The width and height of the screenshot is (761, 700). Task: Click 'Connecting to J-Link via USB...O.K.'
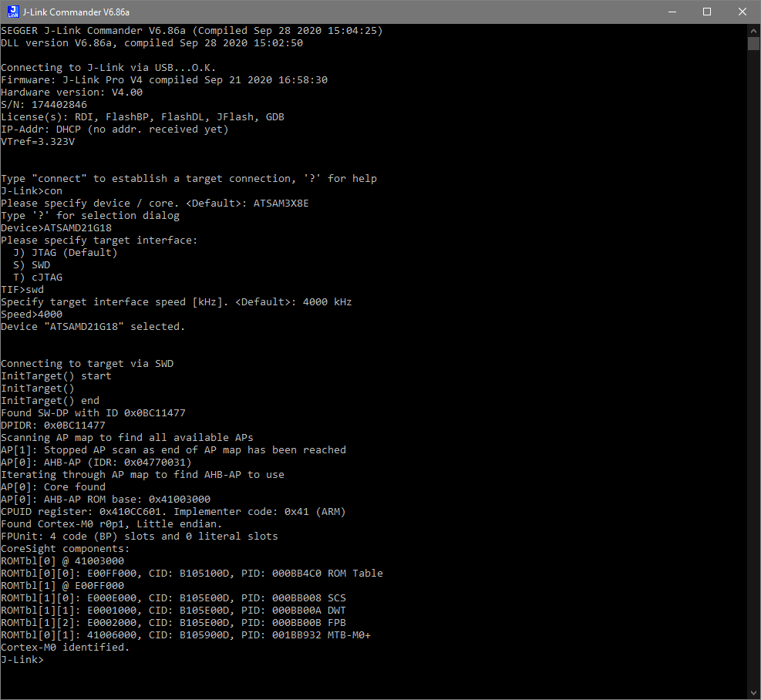tap(109, 68)
